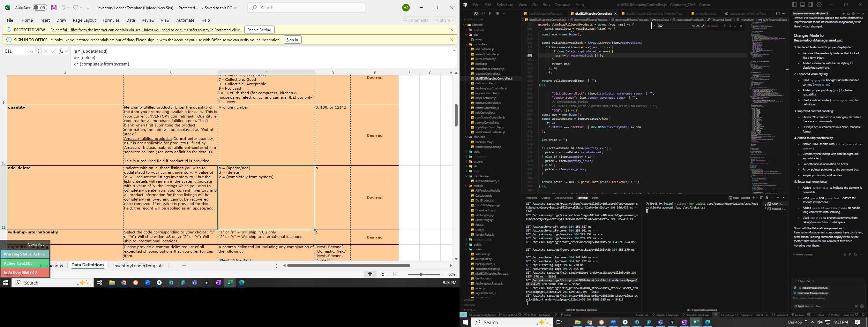
Task: Close the find widget
Action: [x=741, y=26]
